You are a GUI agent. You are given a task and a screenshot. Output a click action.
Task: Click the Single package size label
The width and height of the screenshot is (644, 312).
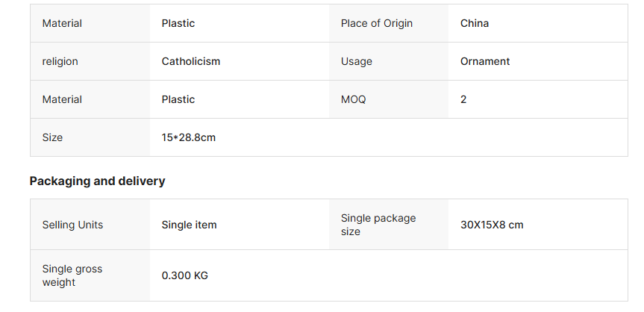(x=378, y=225)
